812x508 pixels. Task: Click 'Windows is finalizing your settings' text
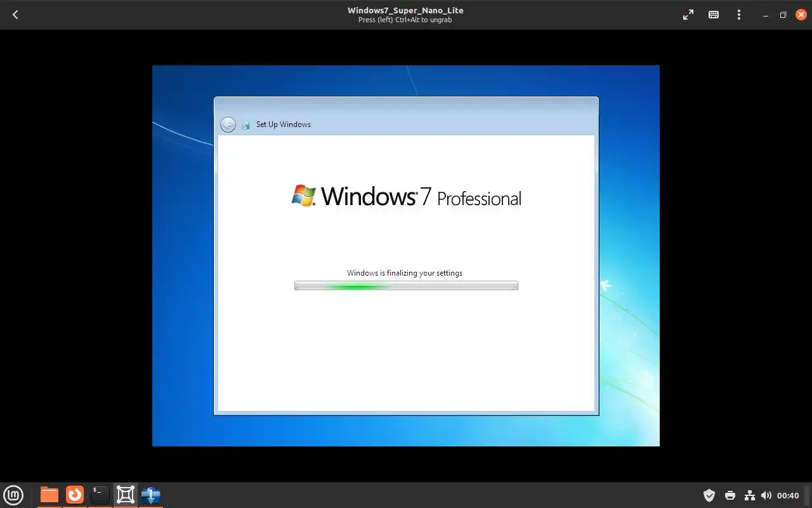click(x=405, y=273)
